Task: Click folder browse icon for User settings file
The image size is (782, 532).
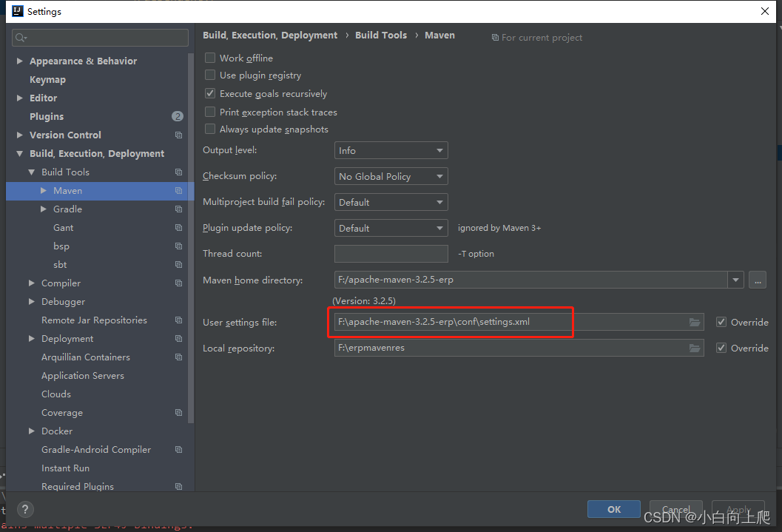Action: click(694, 322)
